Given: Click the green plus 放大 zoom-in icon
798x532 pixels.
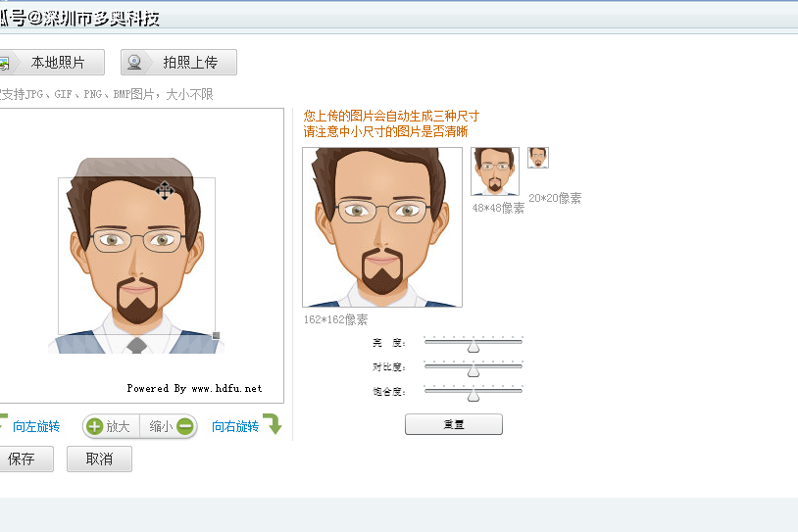Looking at the screenshot, I should coord(95,426).
